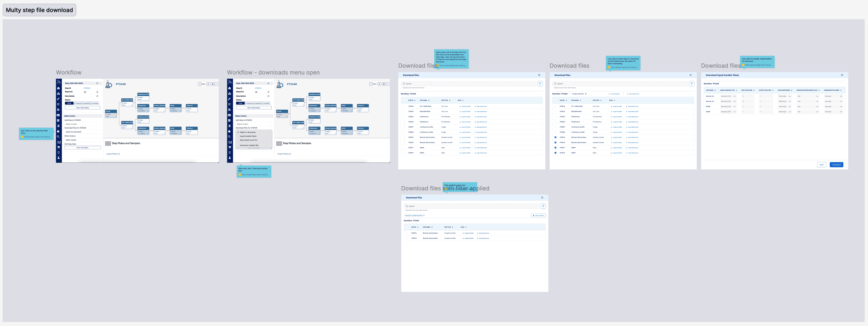Open 'Select Action' dropdown under Other Actions
The image size is (868, 326).
pyautogui.click(x=82, y=140)
